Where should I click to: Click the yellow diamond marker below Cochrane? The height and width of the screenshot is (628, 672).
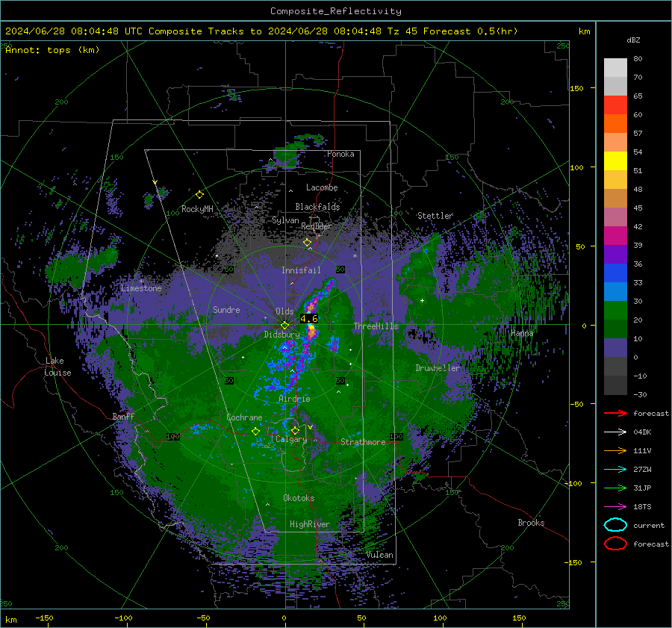coord(255,431)
